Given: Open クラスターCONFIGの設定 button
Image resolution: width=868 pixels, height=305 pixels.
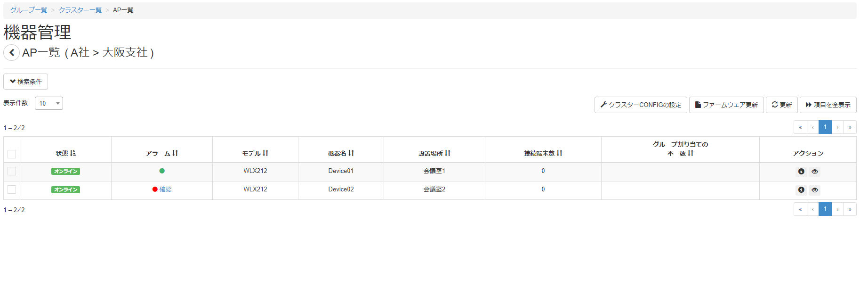Looking at the screenshot, I should [x=640, y=105].
